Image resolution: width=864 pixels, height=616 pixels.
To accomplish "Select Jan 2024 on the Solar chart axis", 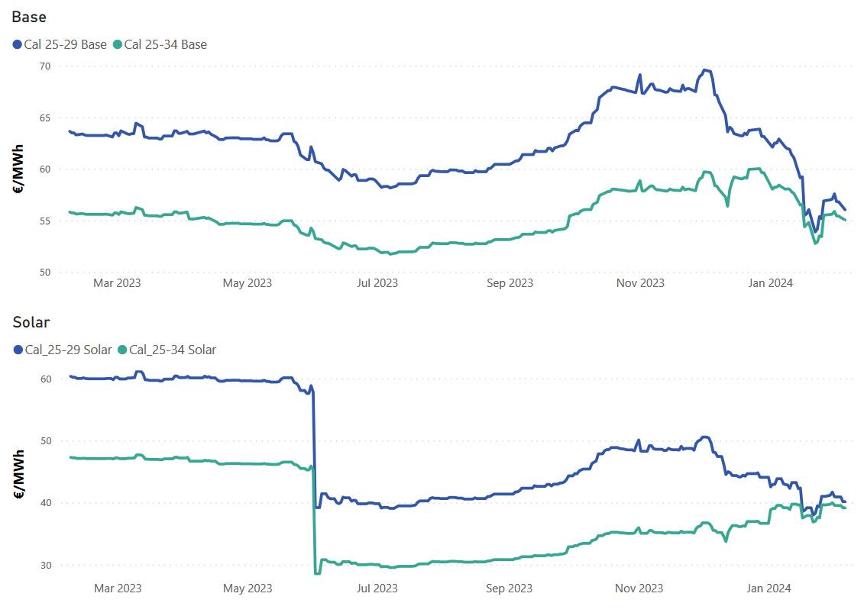I will [771, 589].
